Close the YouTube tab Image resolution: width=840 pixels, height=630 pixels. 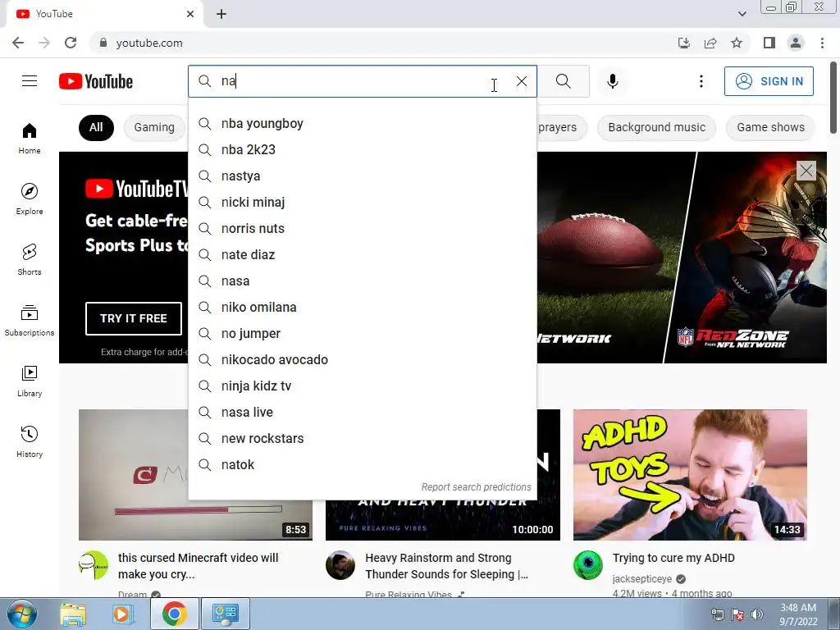tap(190, 14)
